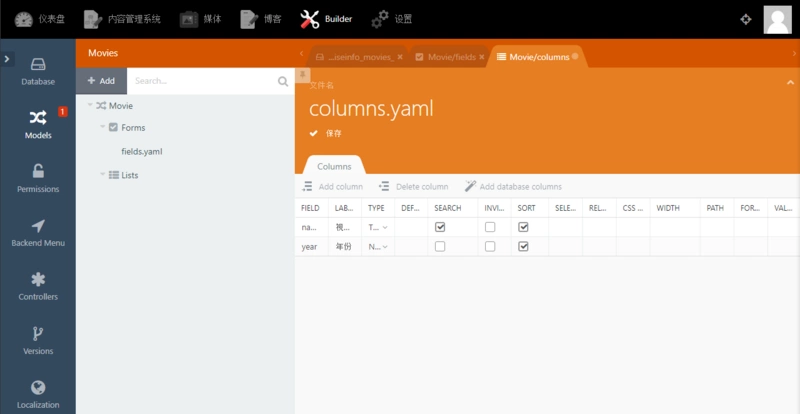Click the na... field cell

pos(312,227)
